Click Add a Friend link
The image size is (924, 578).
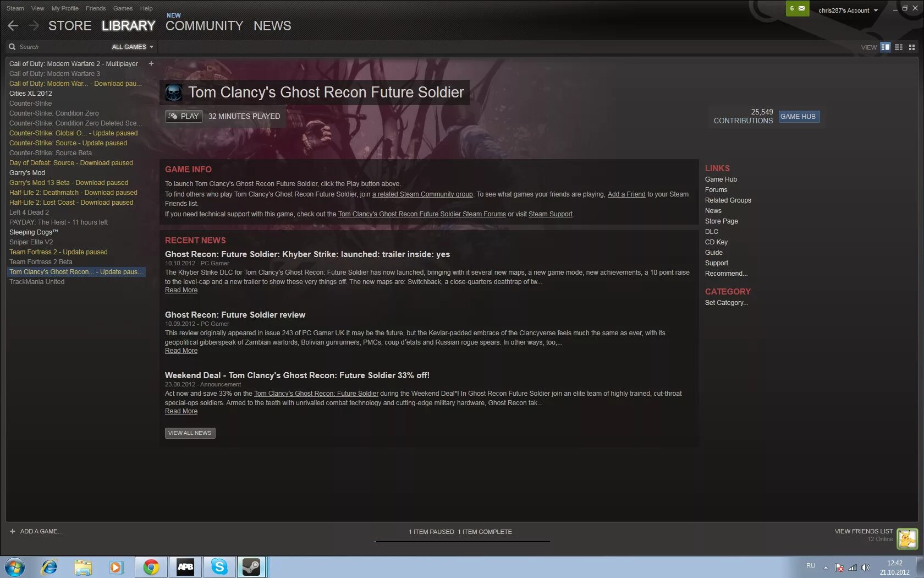[x=626, y=194]
